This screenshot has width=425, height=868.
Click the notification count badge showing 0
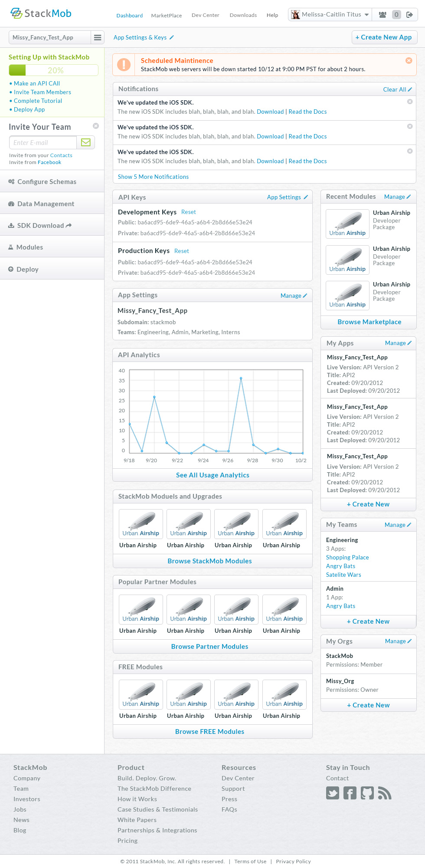tap(396, 15)
